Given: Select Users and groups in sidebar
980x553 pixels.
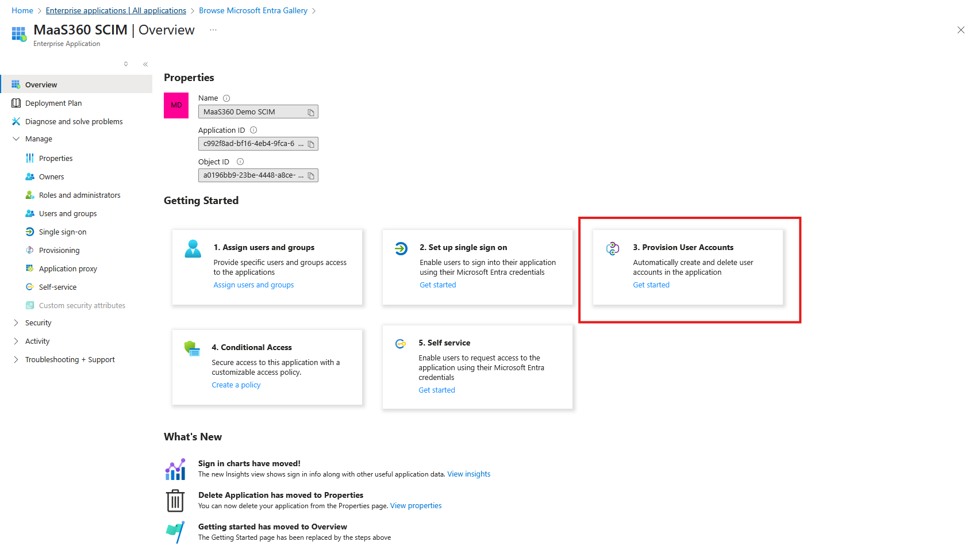Looking at the screenshot, I should point(68,214).
